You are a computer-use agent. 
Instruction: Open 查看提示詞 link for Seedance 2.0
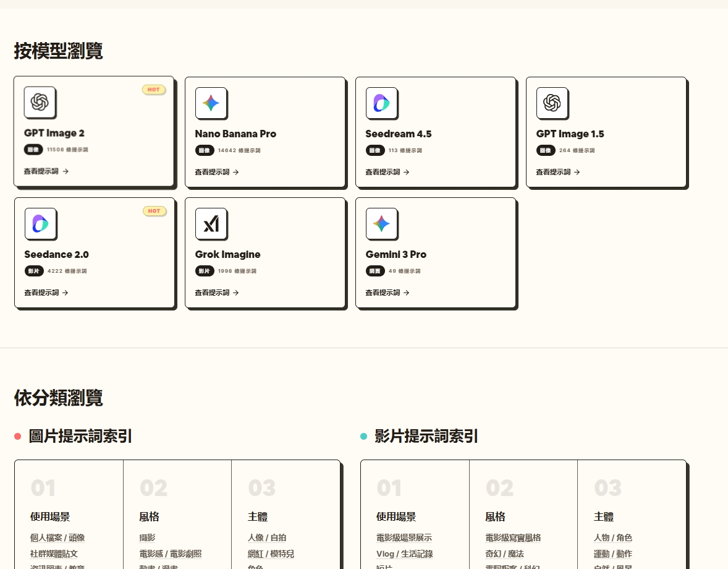(46, 293)
